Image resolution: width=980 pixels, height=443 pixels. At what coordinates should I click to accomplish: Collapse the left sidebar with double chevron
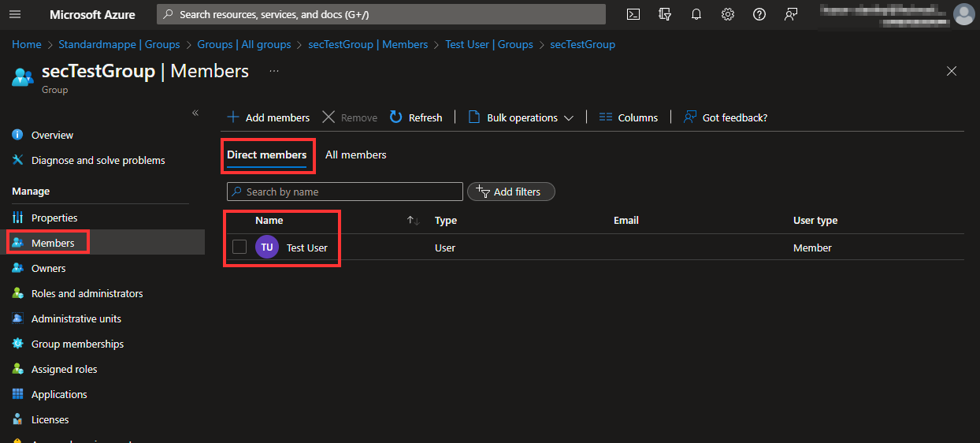click(195, 114)
